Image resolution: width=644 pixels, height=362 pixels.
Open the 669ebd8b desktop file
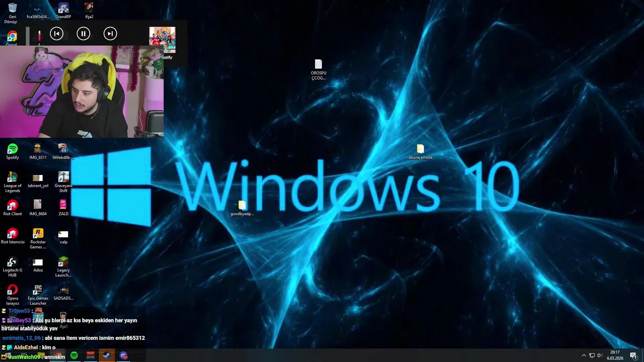(63, 152)
